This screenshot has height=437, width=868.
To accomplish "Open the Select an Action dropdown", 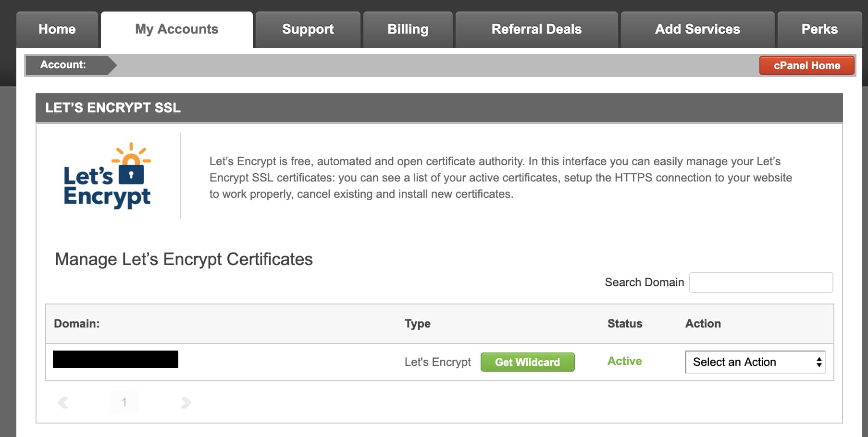I will pos(755,362).
